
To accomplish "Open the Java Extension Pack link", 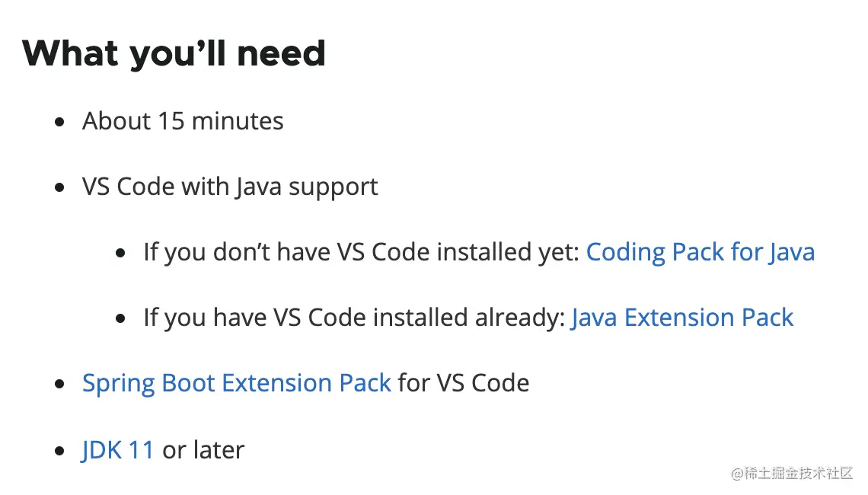I will pyautogui.click(x=682, y=318).
